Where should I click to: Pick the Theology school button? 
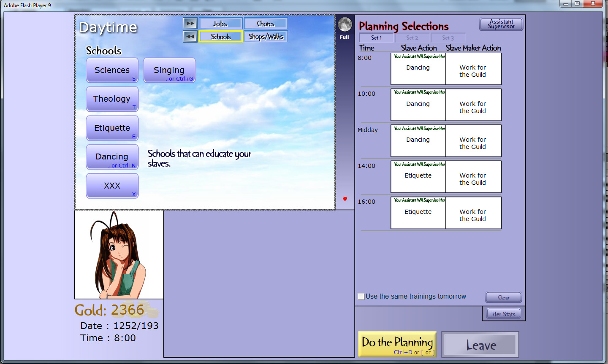pyautogui.click(x=112, y=99)
